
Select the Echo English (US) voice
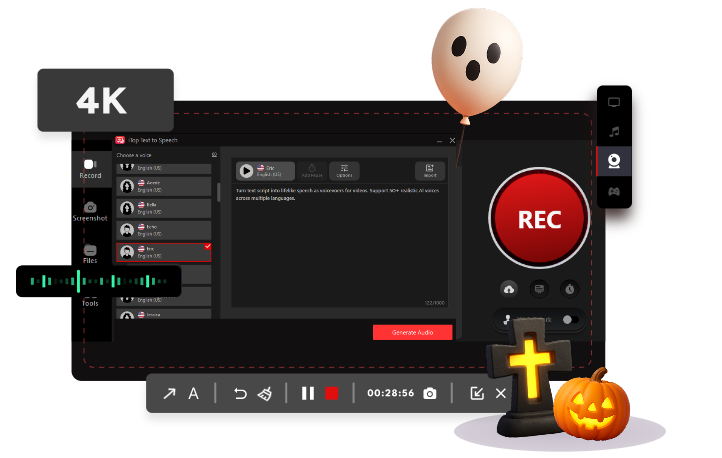[164, 230]
